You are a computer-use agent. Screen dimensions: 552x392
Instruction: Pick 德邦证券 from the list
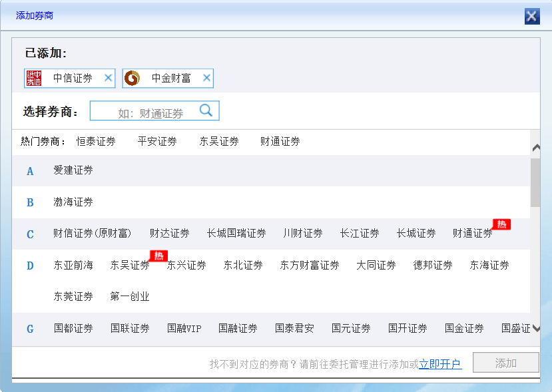click(433, 266)
